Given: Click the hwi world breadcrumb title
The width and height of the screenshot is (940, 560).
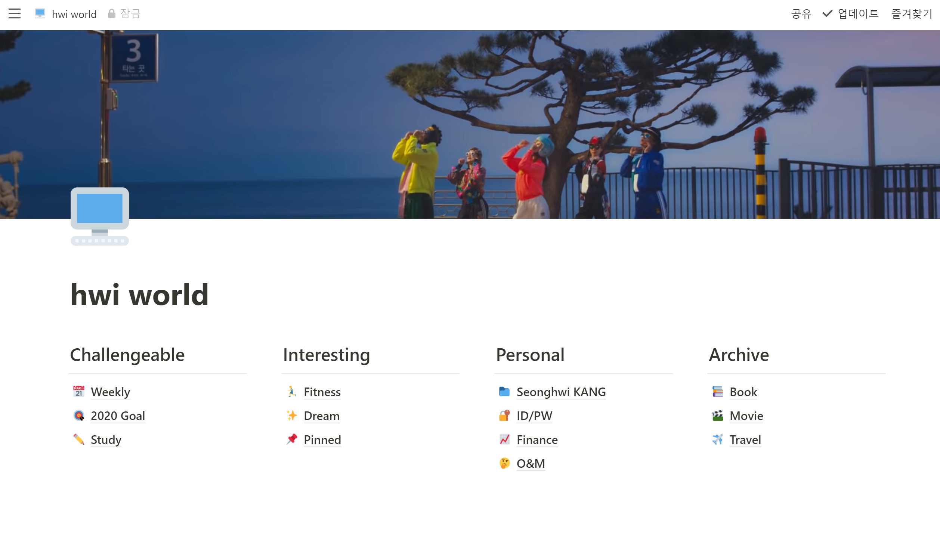Looking at the screenshot, I should [x=74, y=14].
